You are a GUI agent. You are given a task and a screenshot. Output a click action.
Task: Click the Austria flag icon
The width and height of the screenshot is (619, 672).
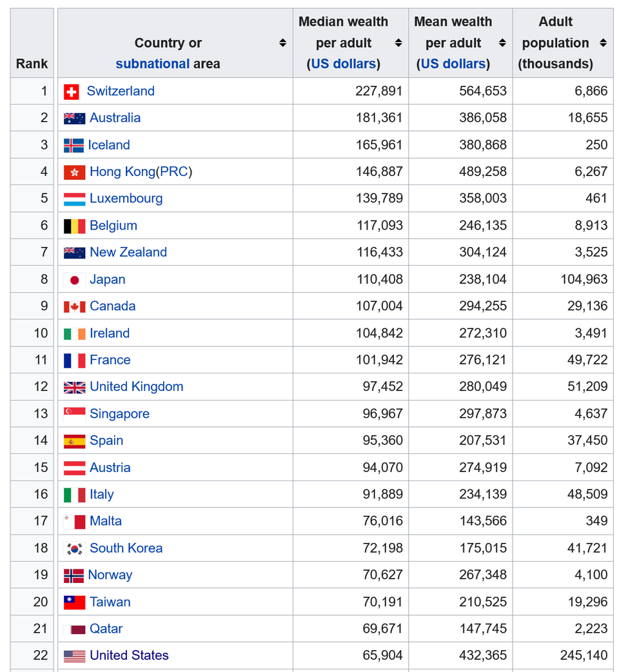click(74, 468)
